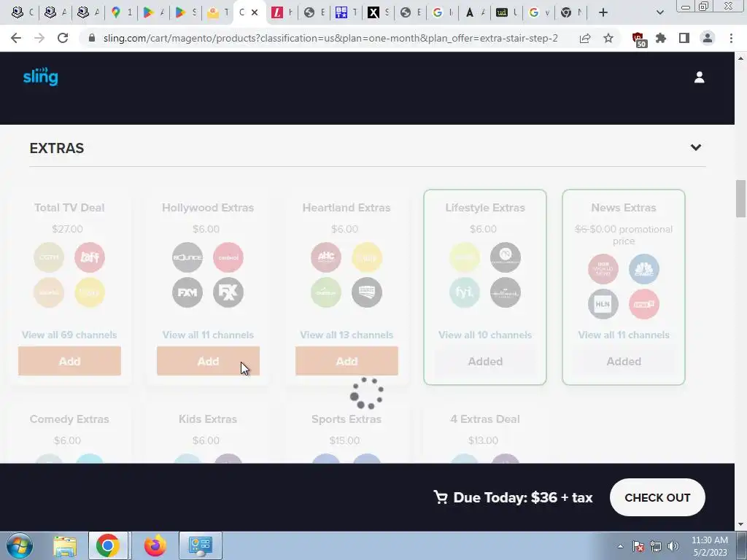Remove the added Lifestyle Extras
The width and height of the screenshot is (747, 560).
[x=485, y=362]
